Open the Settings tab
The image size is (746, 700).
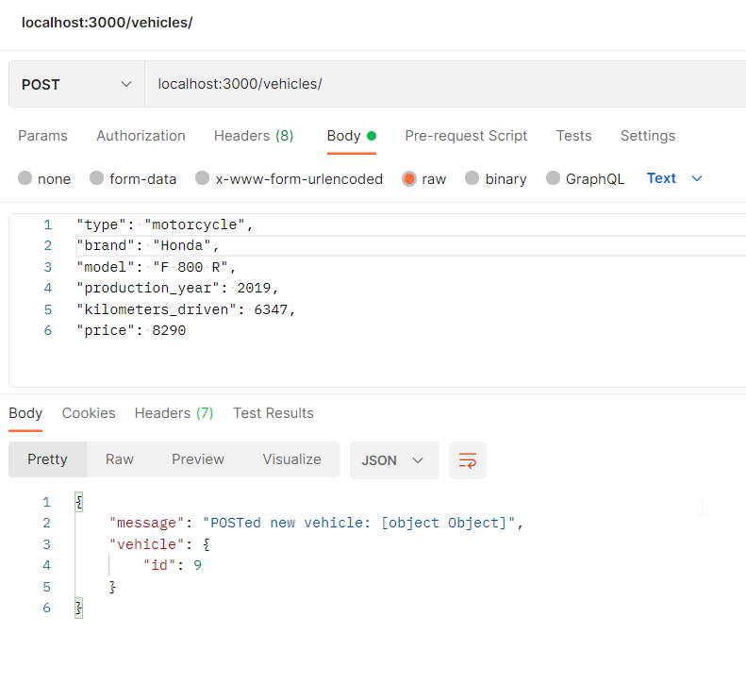click(x=648, y=136)
